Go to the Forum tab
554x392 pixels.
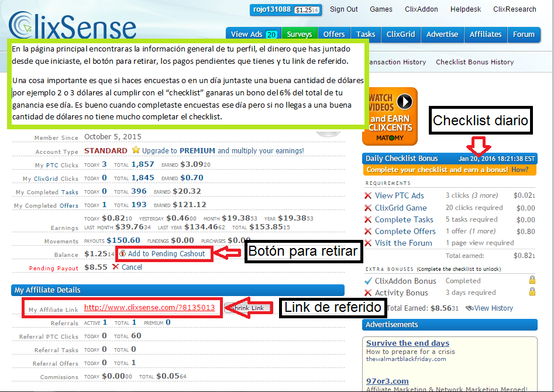pyautogui.click(x=524, y=35)
